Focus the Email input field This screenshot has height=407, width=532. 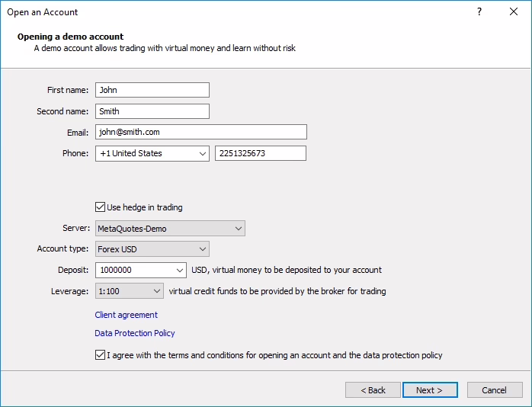click(200, 132)
